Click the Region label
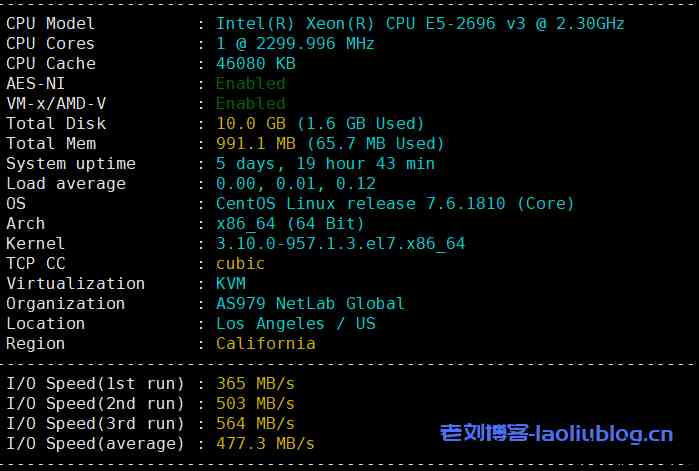The height and width of the screenshot is (471, 699). pos(35,344)
